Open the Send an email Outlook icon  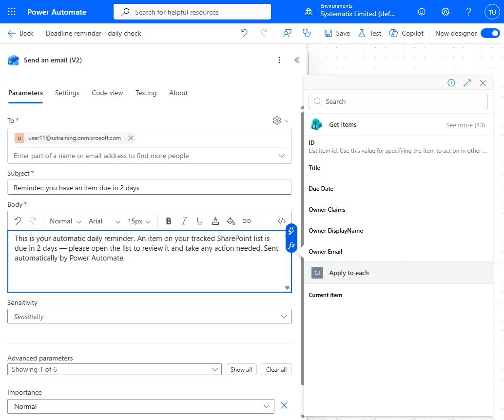14,60
